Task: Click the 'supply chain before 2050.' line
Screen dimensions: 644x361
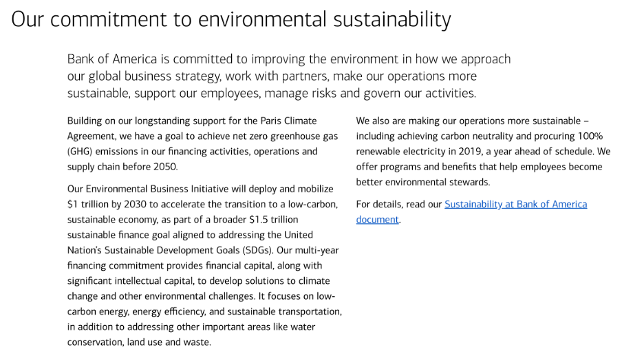Action: tap(122, 167)
